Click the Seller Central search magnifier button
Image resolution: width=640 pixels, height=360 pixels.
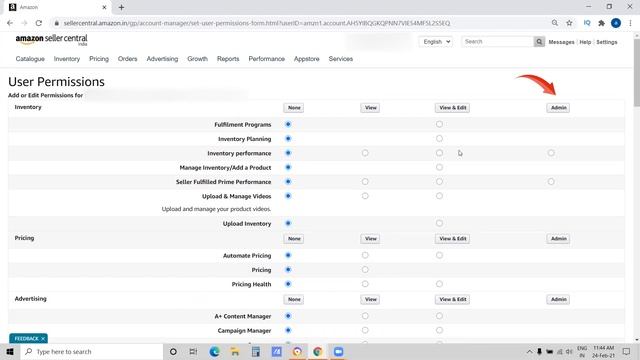[539, 42]
